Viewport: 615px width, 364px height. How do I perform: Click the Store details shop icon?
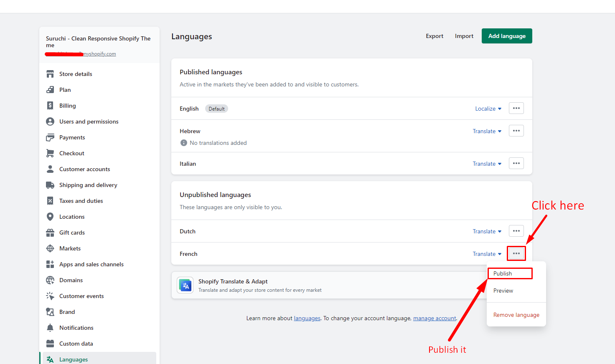(x=50, y=74)
